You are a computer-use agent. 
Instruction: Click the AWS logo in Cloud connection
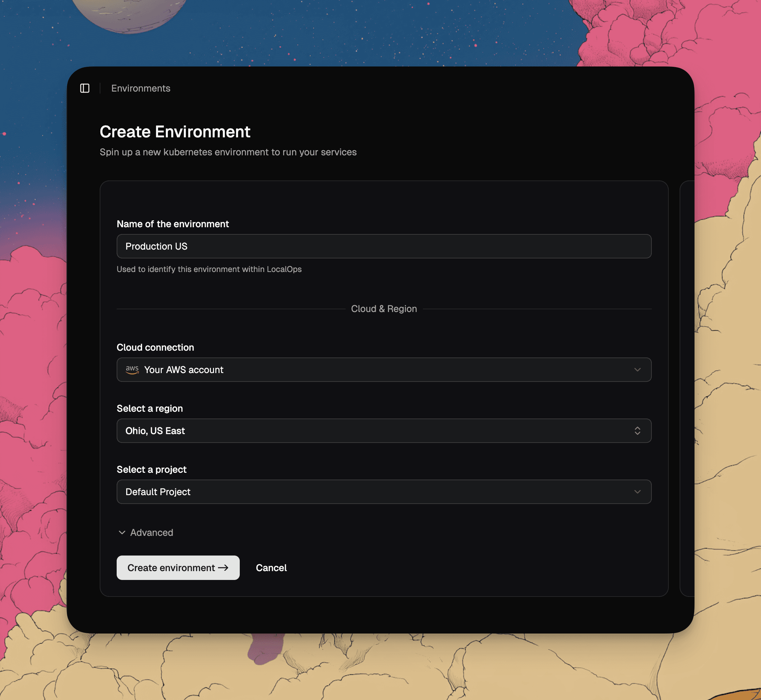coord(132,369)
